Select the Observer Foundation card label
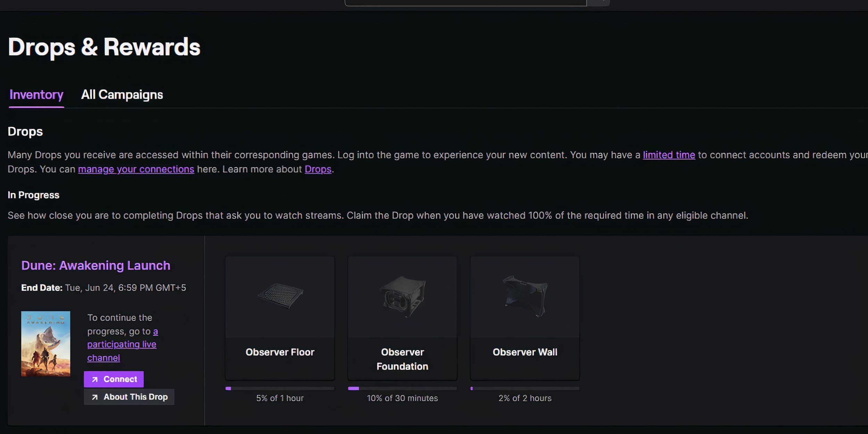Viewport: 868px width, 434px height. pos(402,359)
